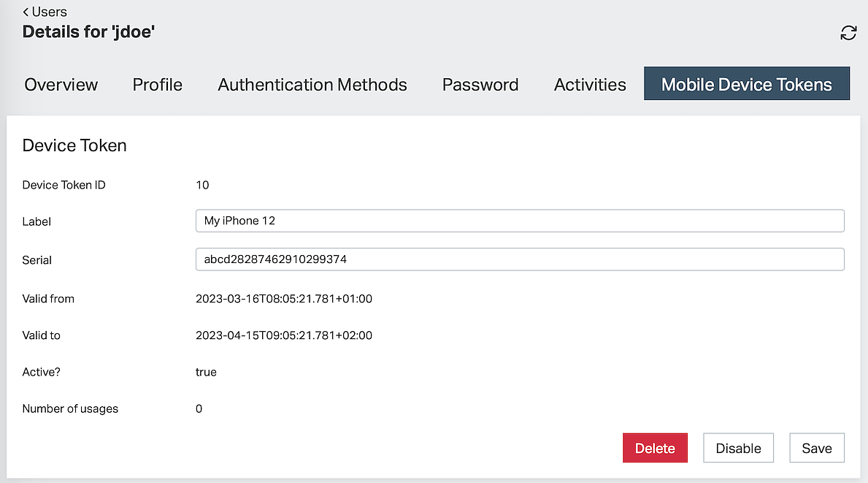The width and height of the screenshot is (868, 483).
Task: Click the Valid from timestamp value
Action: [284, 299]
